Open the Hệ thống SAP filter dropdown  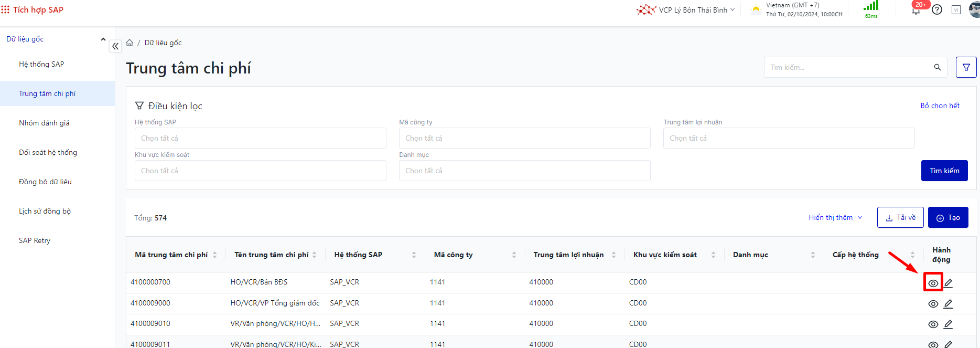pyautogui.click(x=260, y=138)
